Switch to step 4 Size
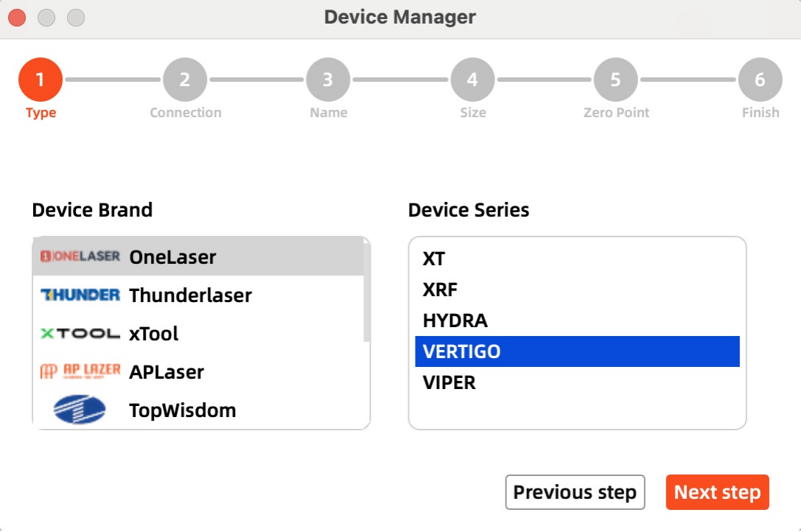Image resolution: width=801 pixels, height=532 pixels. point(472,80)
